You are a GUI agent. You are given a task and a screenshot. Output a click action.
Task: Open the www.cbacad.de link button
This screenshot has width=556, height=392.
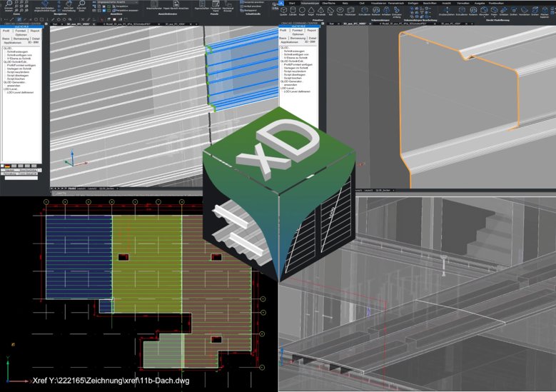28,174
